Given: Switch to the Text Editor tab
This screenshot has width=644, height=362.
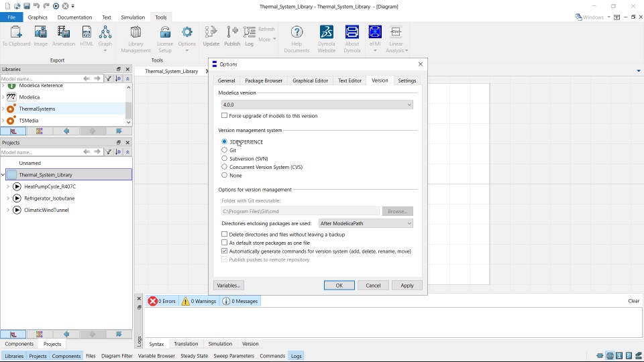Looking at the screenshot, I should tap(350, 80).
